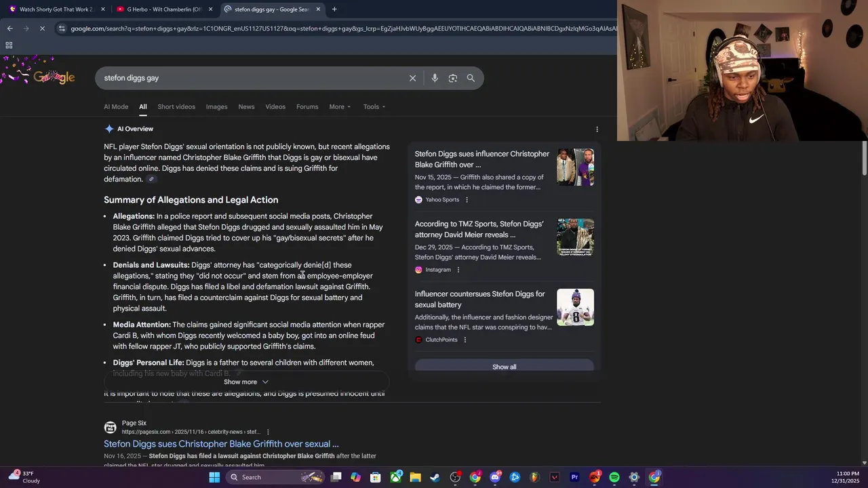Open the Windows Start menu

(214, 477)
